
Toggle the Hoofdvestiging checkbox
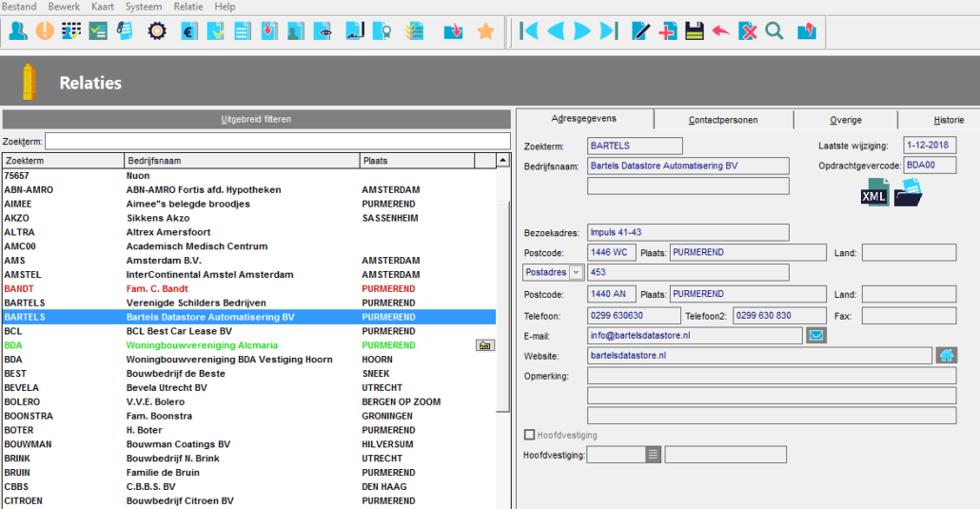pyautogui.click(x=529, y=435)
